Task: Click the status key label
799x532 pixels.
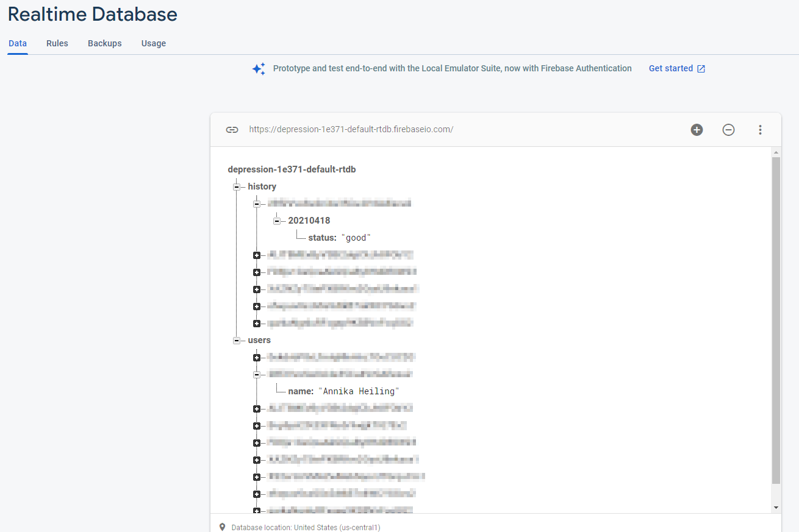Action: click(x=322, y=238)
